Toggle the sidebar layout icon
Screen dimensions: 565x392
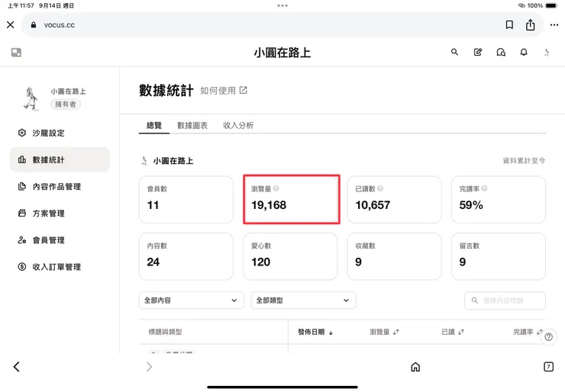pyautogui.click(x=16, y=53)
